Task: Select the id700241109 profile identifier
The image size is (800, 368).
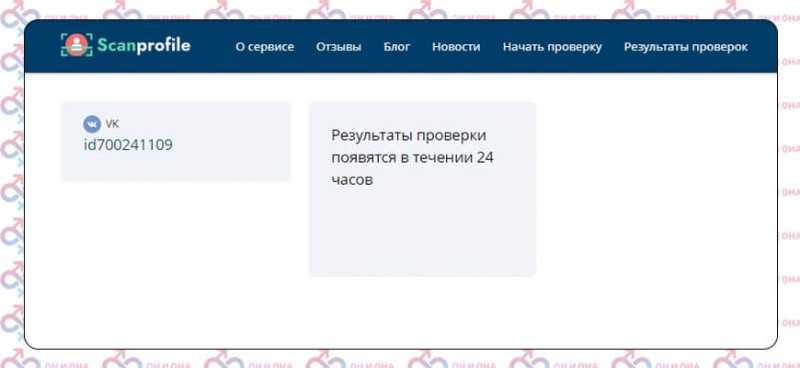Action: 128,145
